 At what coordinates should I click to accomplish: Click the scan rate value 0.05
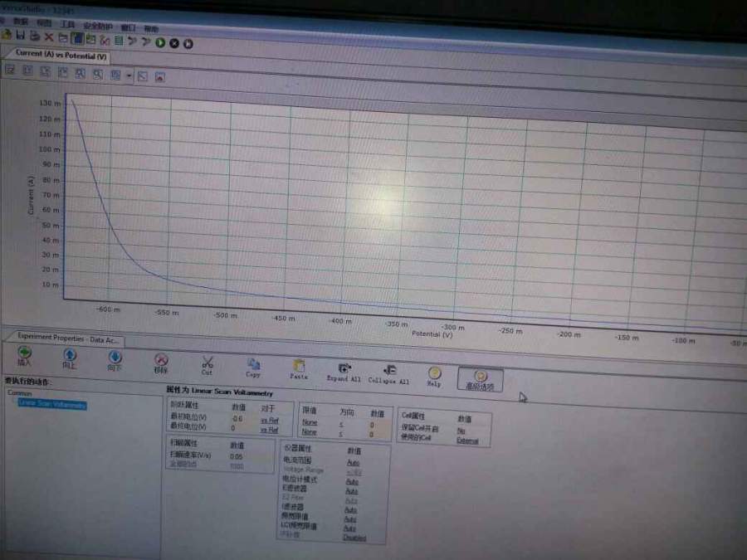236,456
